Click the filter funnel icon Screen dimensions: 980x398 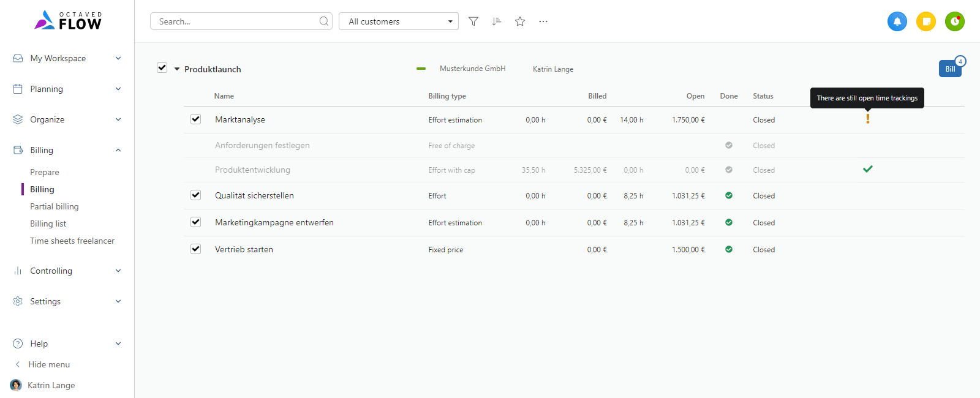pyautogui.click(x=473, y=21)
